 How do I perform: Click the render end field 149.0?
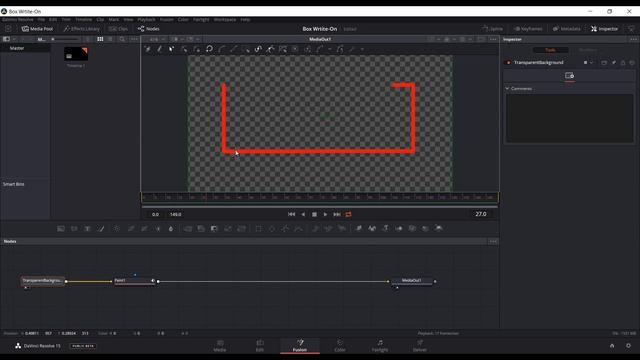pyautogui.click(x=176, y=214)
